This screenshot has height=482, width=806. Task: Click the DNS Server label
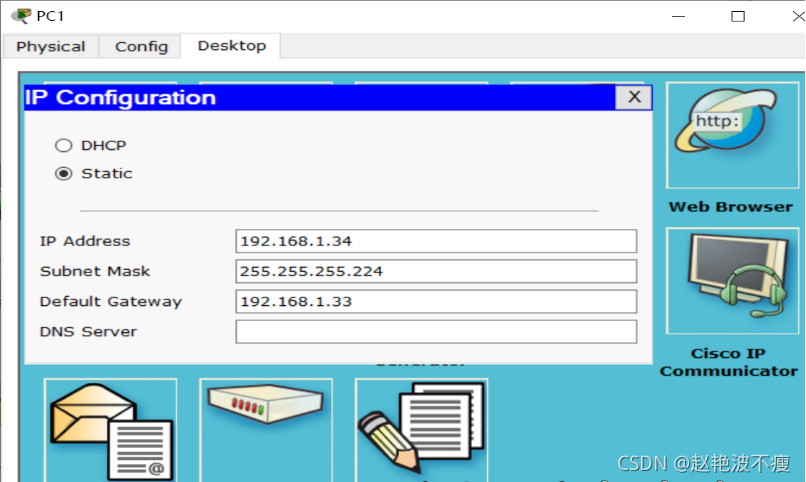88,332
